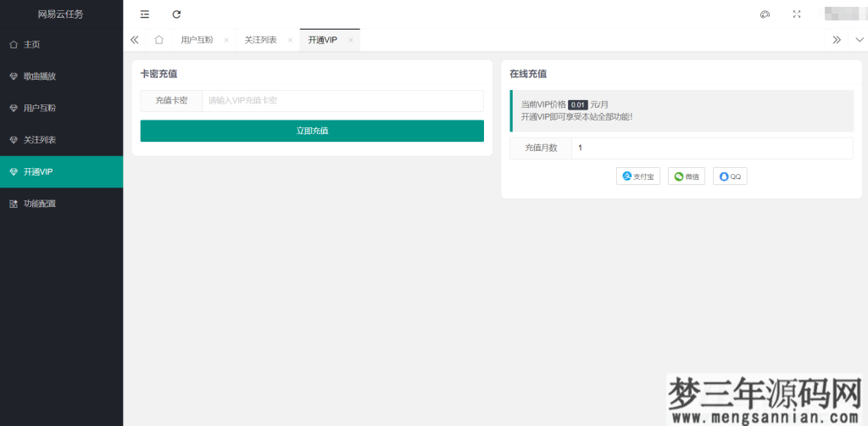Open the tab options dropdown arrow
This screenshot has width=868, height=426.
859,40
